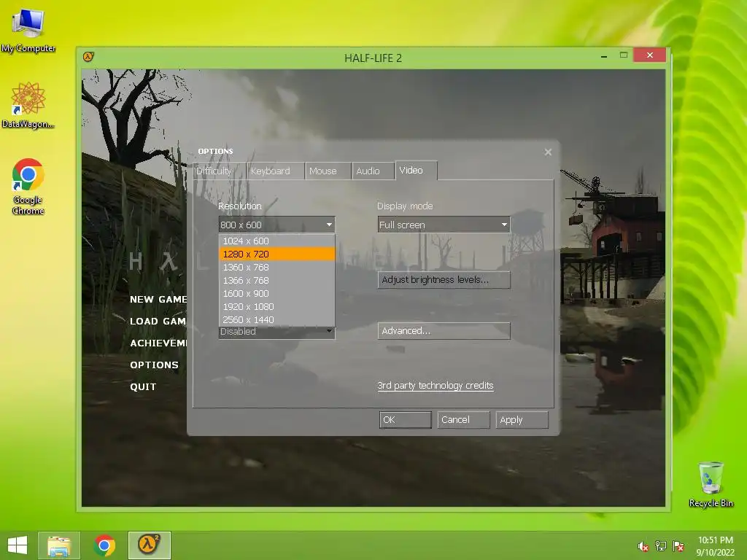This screenshot has height=560, width=747.
Task: Switch to the Difficulty tab
Action: (x=220, y=171)
